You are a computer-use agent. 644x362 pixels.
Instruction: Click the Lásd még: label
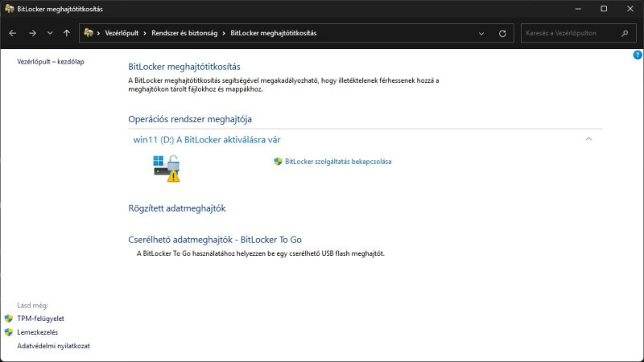coord(32,306)
